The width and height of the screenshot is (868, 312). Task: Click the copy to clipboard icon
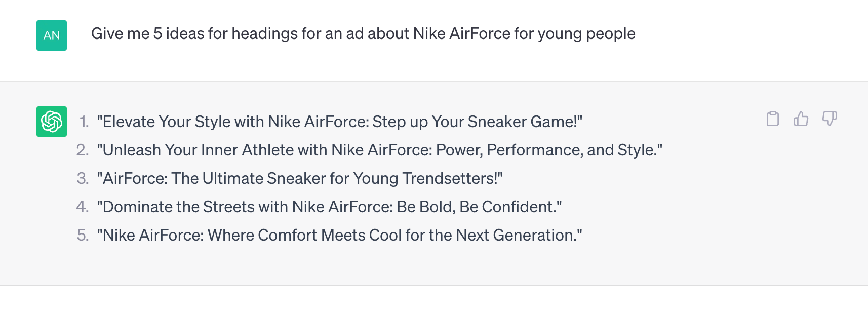click(772, 119)
